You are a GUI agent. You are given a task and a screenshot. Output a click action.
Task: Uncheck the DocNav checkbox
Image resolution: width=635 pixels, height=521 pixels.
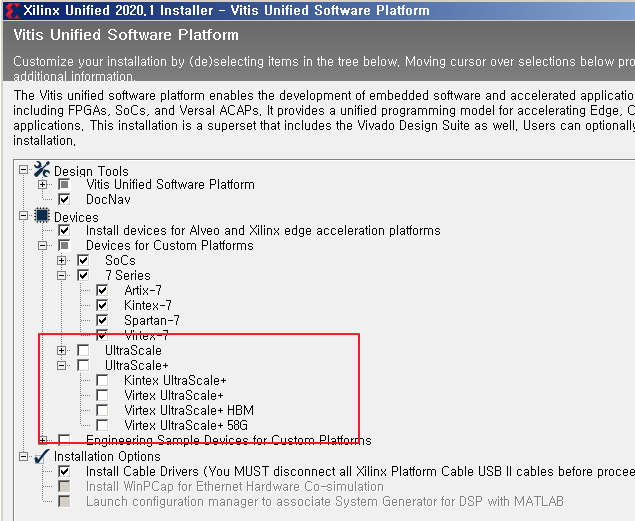click(64, 200)
